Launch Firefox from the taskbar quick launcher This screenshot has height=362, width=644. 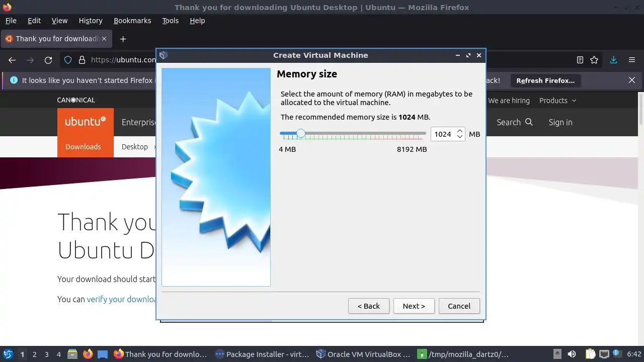pyautogui.click(x=88, y=354)
